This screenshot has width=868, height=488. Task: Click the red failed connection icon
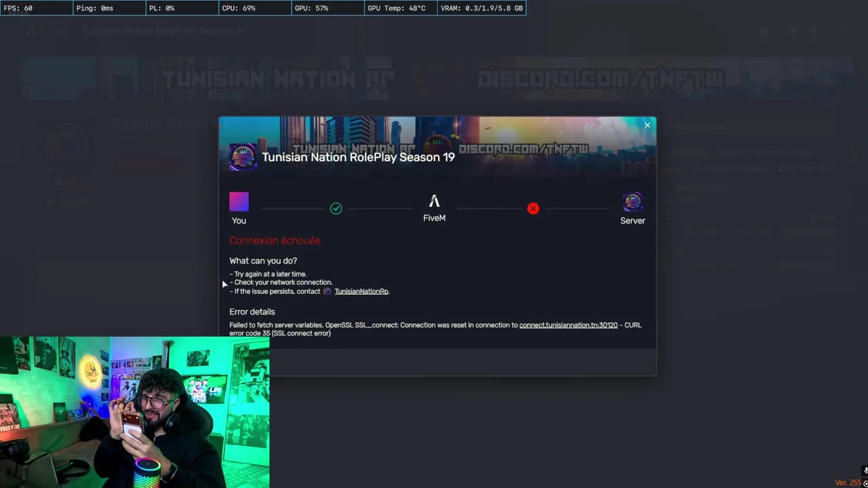click(x=533, y=209)
